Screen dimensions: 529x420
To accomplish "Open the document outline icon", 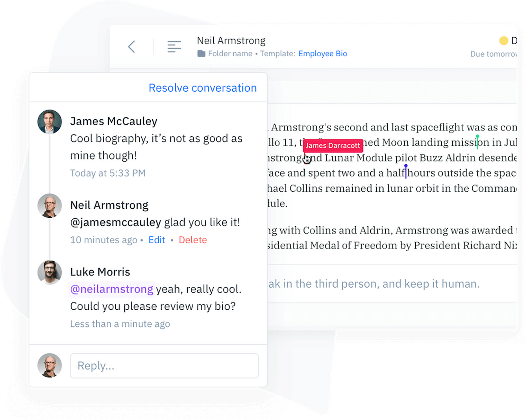I will [x=174, y=46].
